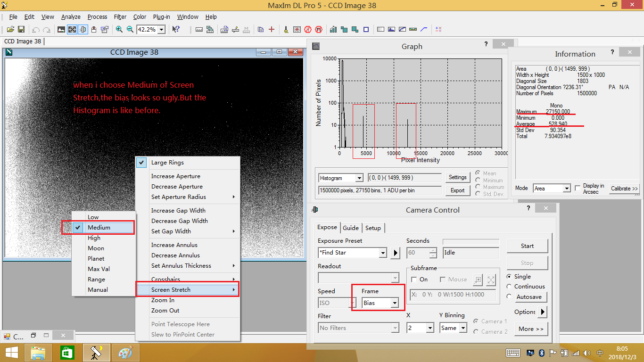Screen dimensions: 644x362
Task: Open the zoom percentage dropdown
Action: 162,30
